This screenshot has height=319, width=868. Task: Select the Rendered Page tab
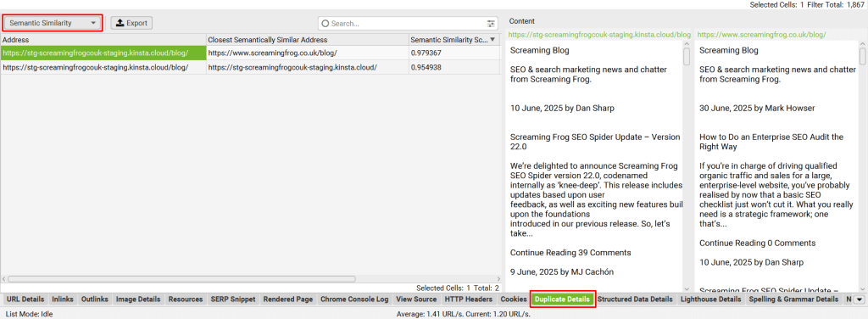[x=288, y=299]
